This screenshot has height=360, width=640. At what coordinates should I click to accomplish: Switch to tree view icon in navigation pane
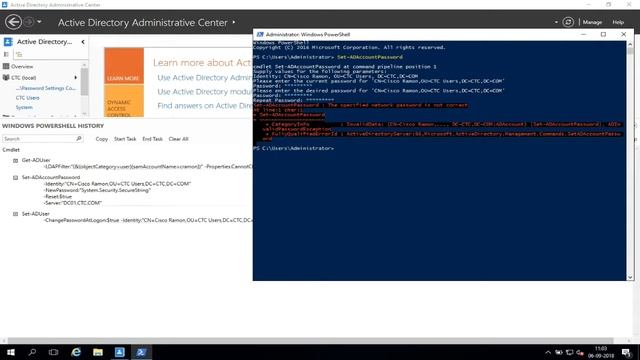pos(19,54)
